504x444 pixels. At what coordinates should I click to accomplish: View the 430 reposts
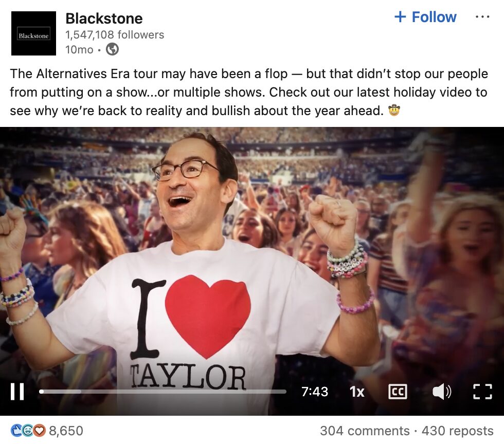click(457, 431)
